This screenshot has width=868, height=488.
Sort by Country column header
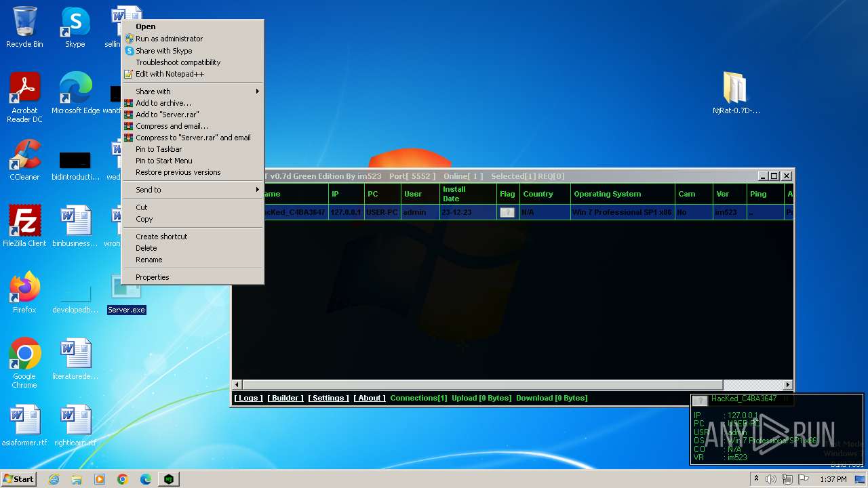click(x=545, y=194)
